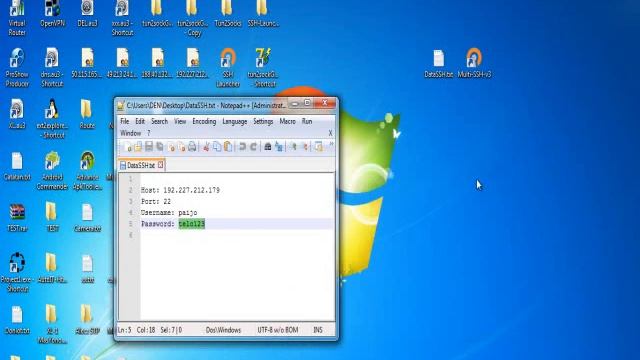640x360 pixels.
Task: Click the Host: 192.227.212.179 line
Action: [180, 190]
